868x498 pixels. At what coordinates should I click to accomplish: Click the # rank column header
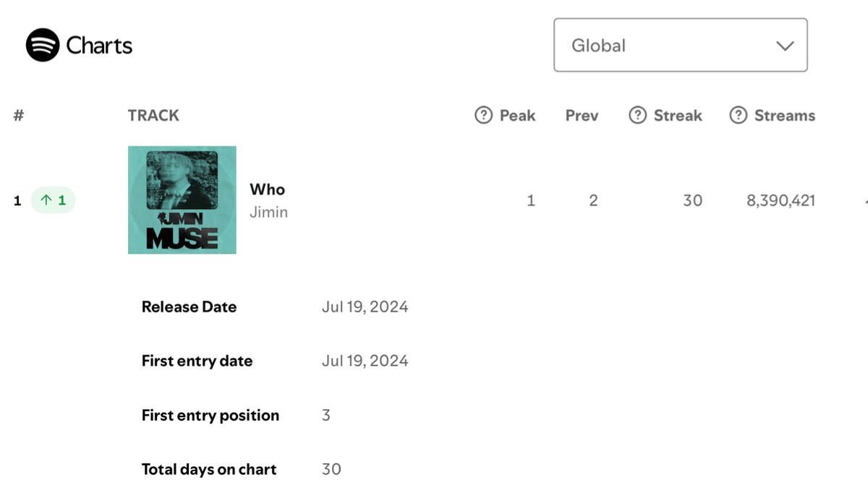coord(19,115)
